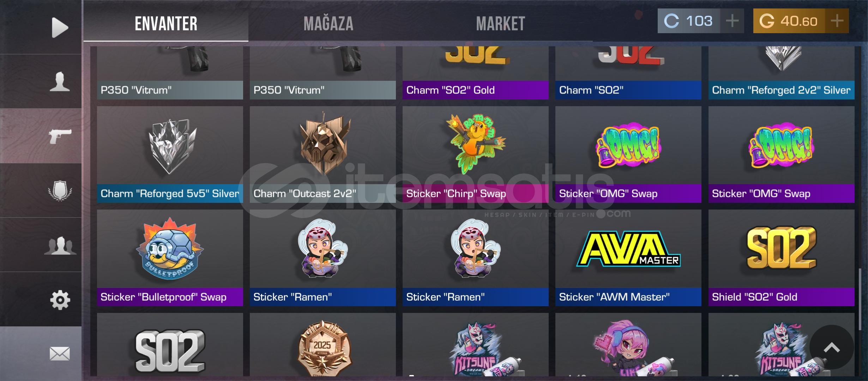Open the shield laurel rank icon
The height and width of the screenshot is (381, 868).
click(x=60, y=190)
